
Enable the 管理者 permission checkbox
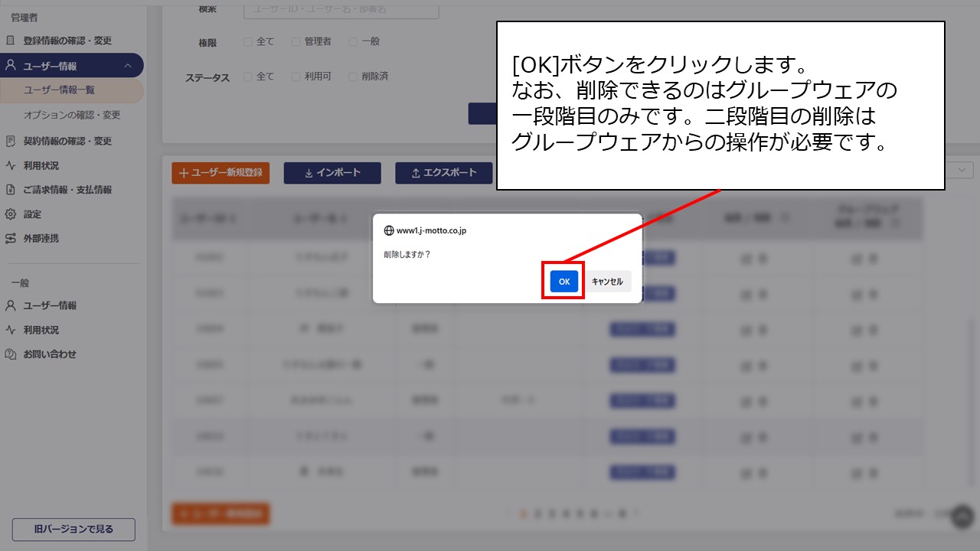pos(297,41)
